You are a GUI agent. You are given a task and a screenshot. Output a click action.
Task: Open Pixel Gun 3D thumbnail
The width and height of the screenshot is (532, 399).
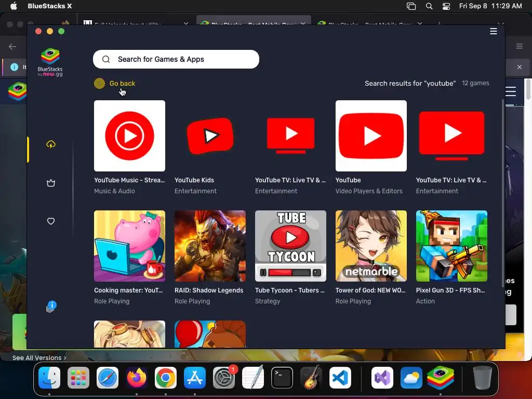(451, 246)
